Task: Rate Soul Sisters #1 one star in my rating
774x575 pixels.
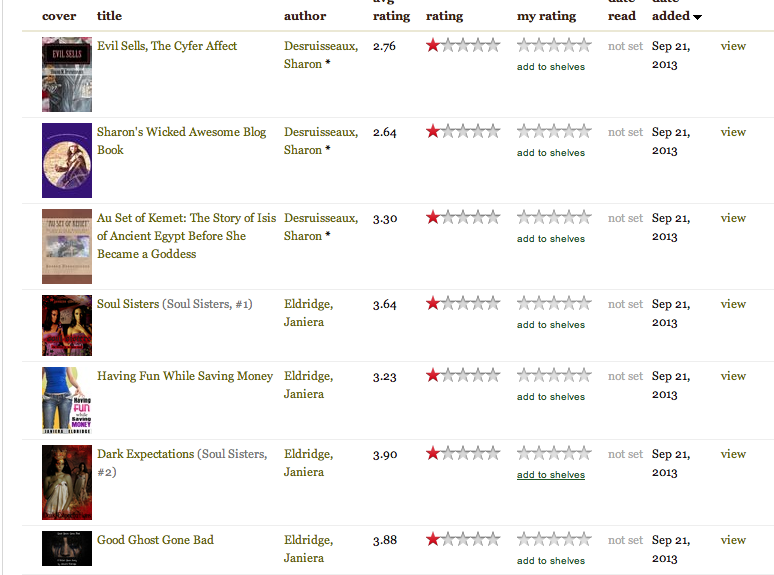Action: (524, 303)
